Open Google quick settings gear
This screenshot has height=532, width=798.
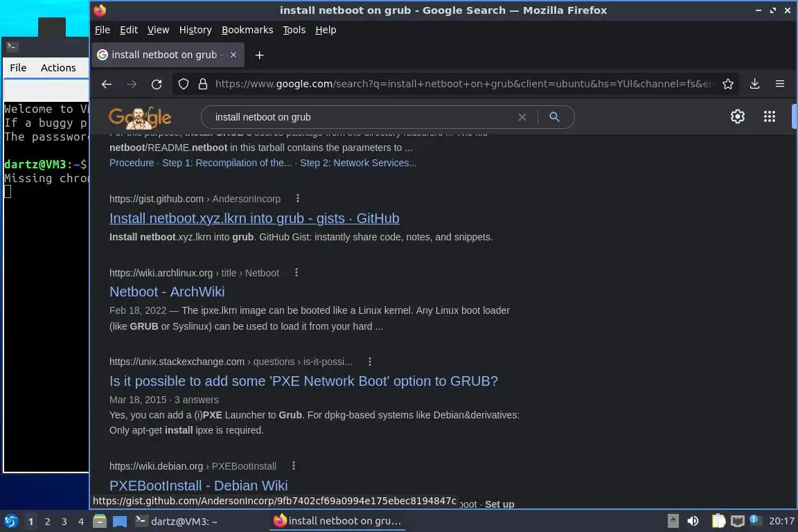point(738,116)
